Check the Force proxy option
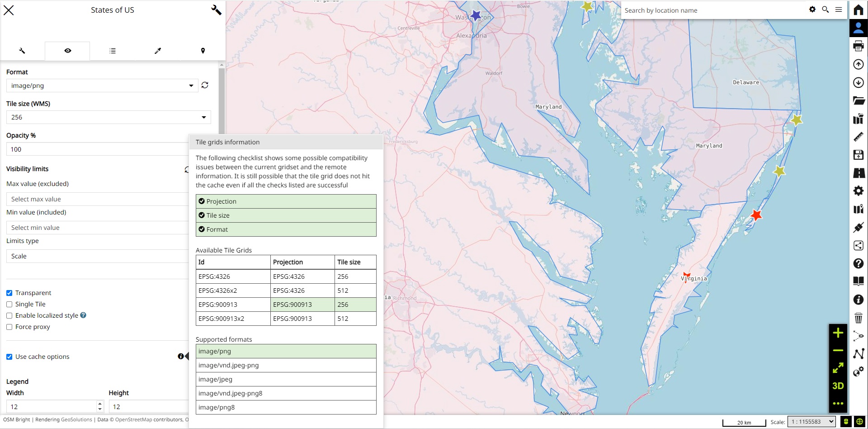This screenshot has height=429, width=868. click(9, 327)
